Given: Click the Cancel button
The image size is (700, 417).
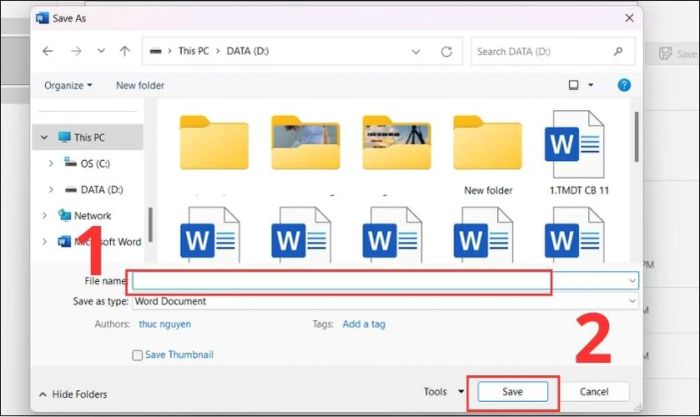Looking at the screenshot, I should (x=594, y=392).
